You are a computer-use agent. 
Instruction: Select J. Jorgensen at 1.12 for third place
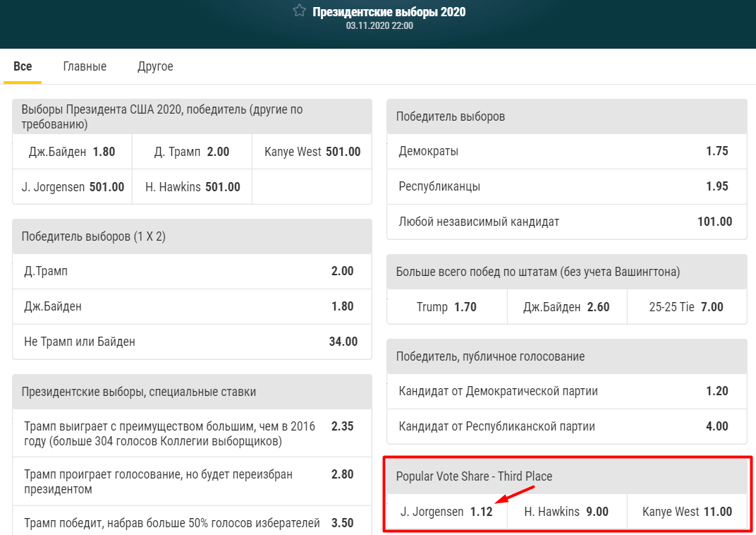447,512
